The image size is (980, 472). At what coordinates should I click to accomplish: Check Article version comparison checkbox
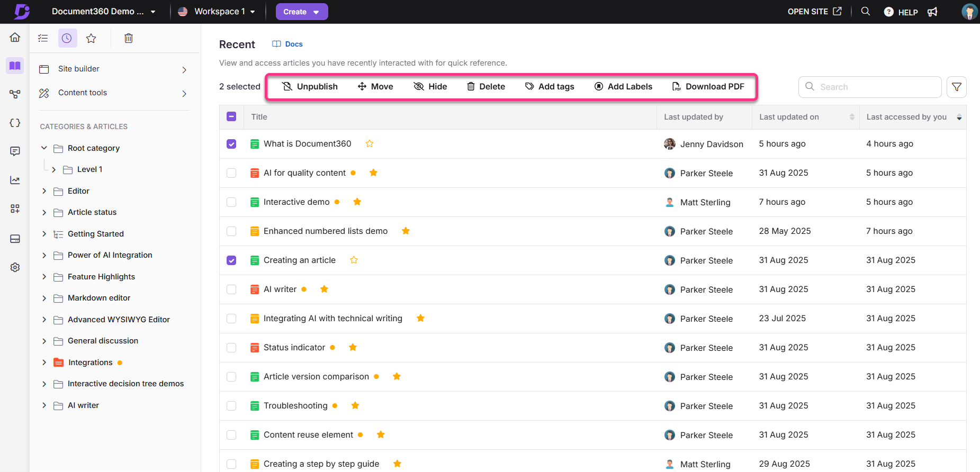point(231,377)
